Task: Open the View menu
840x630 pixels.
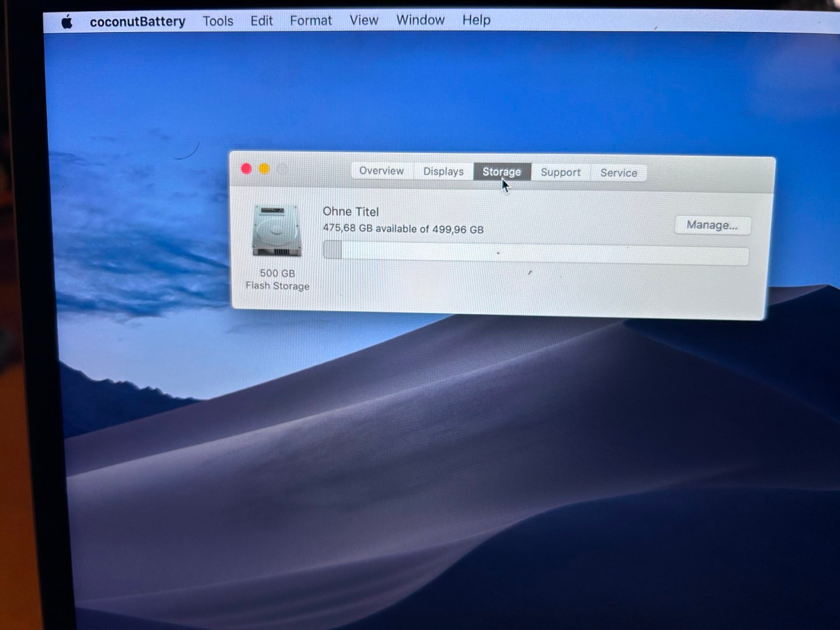Action: pyautogui.click(x=364, y=20)
